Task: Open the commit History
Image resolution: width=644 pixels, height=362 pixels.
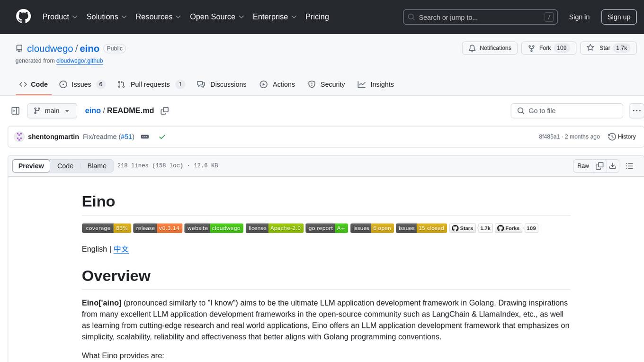Action: (x=622, y=136)
